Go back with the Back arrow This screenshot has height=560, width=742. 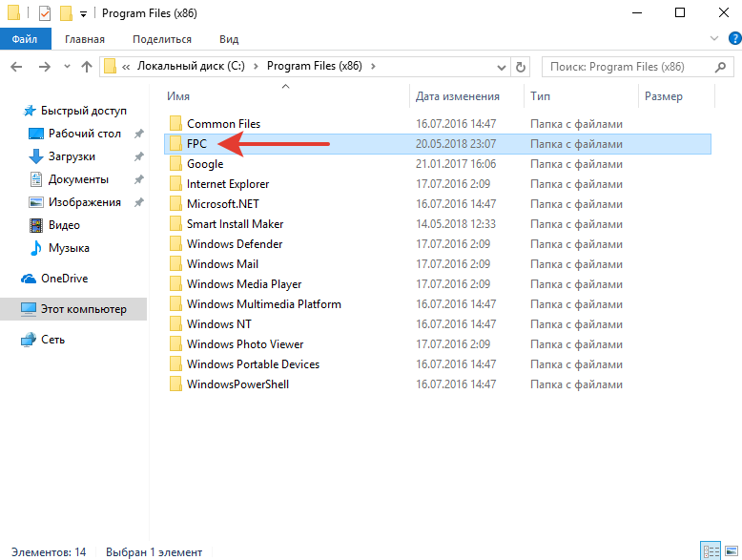click(x=16, y=67)
